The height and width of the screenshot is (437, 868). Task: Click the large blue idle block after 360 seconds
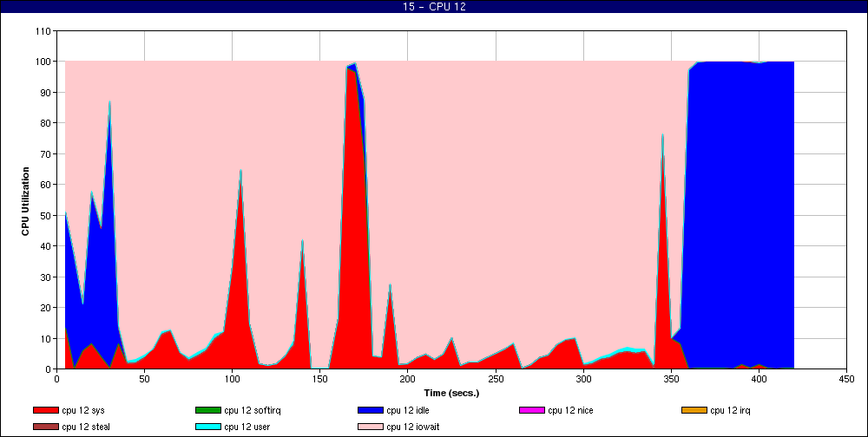[742, 213]
